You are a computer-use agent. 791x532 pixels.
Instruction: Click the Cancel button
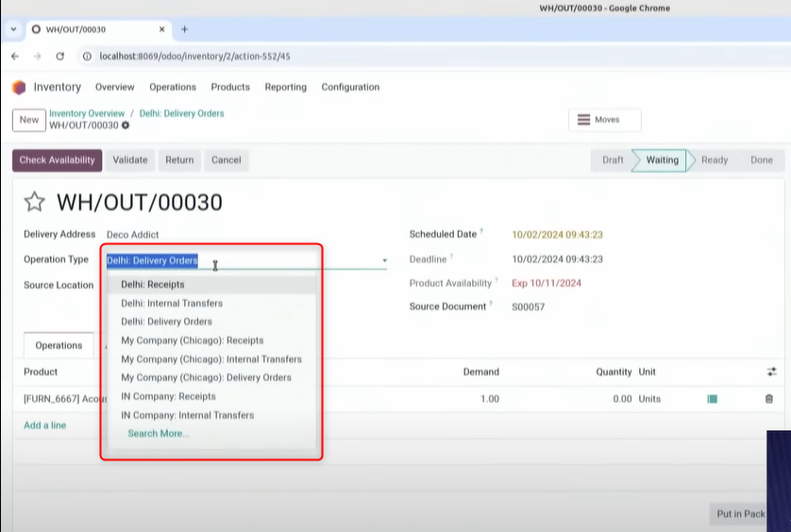pyautogui.click(x=226, y=160)
